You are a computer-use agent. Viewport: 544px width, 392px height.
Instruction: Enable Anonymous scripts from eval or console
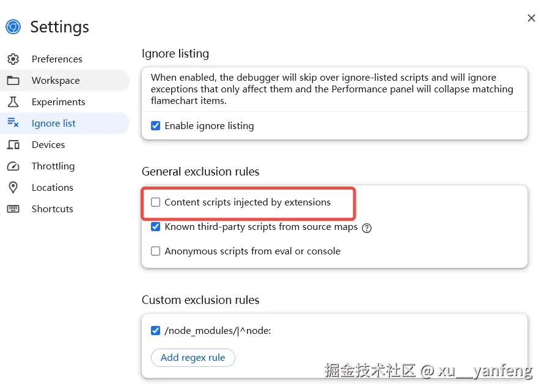point(155,251)
